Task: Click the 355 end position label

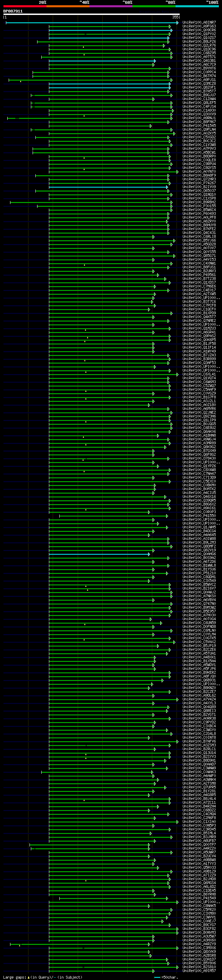Action: (x=175, y=17)
